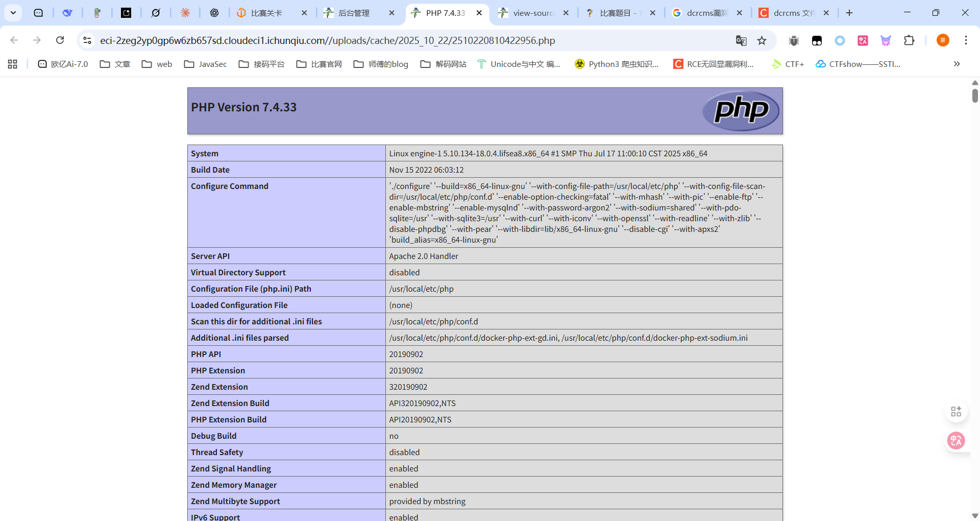Click the PHP logo image
Image resolution: width=980 pixels, height=521 pixels.
coord(741,110)
